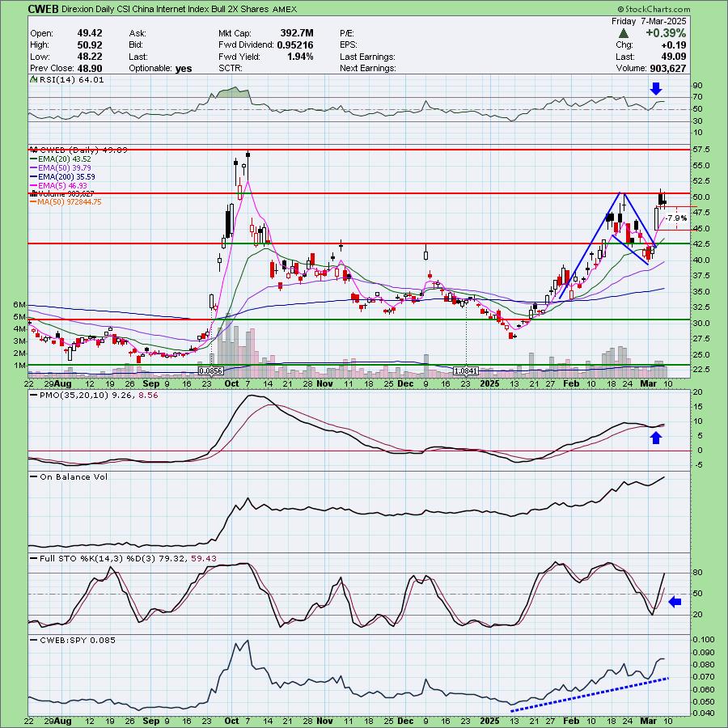Click the '0.0856' dividend marker label

pyautogui.click(x=211, y=371)
